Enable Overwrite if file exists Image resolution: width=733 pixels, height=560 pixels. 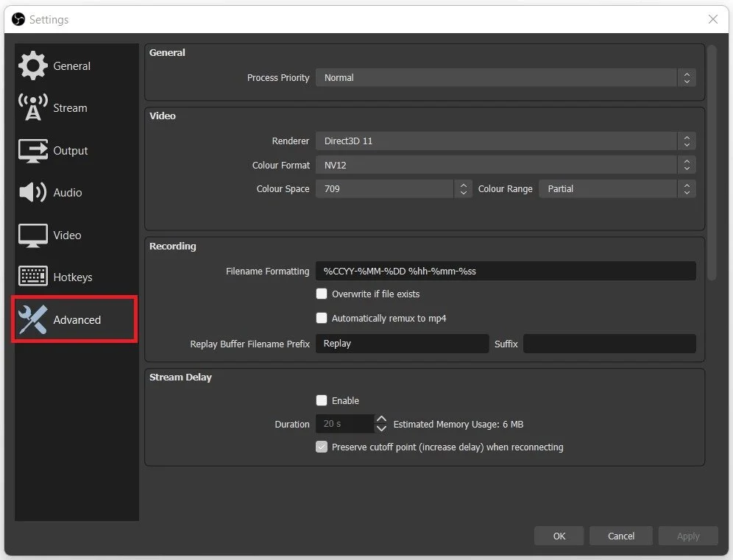tap(321, 294)
